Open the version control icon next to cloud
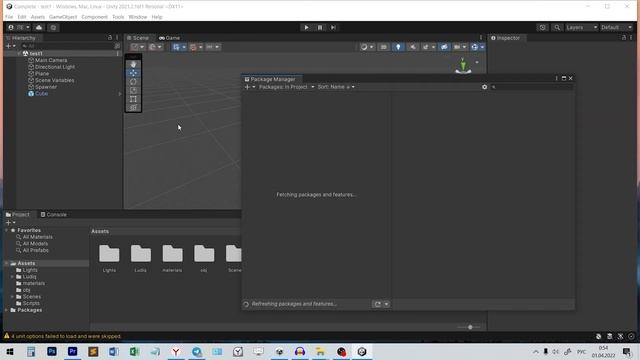The image size is (640, 360). click(53, 27)
